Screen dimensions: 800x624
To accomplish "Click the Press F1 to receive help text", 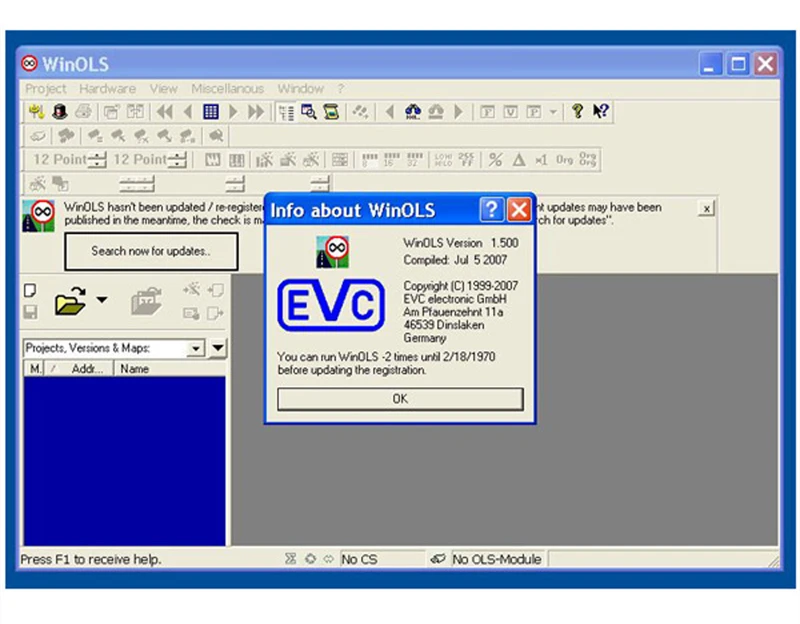I will [x=91, y=559].
